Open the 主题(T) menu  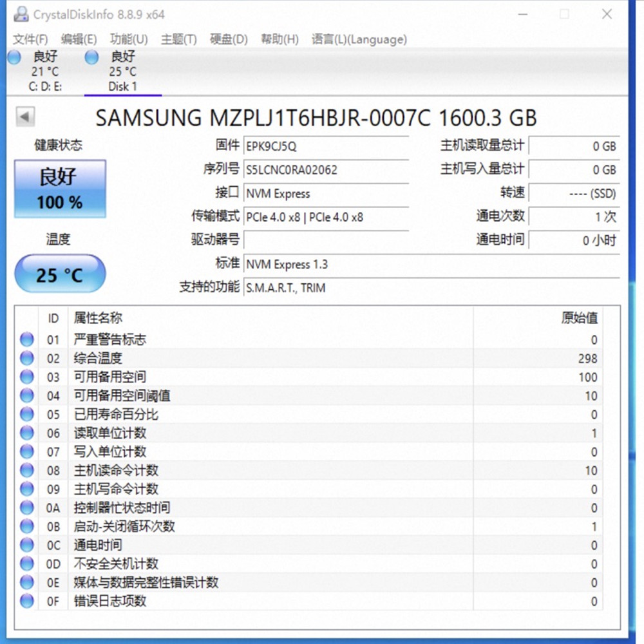point(178,39)
